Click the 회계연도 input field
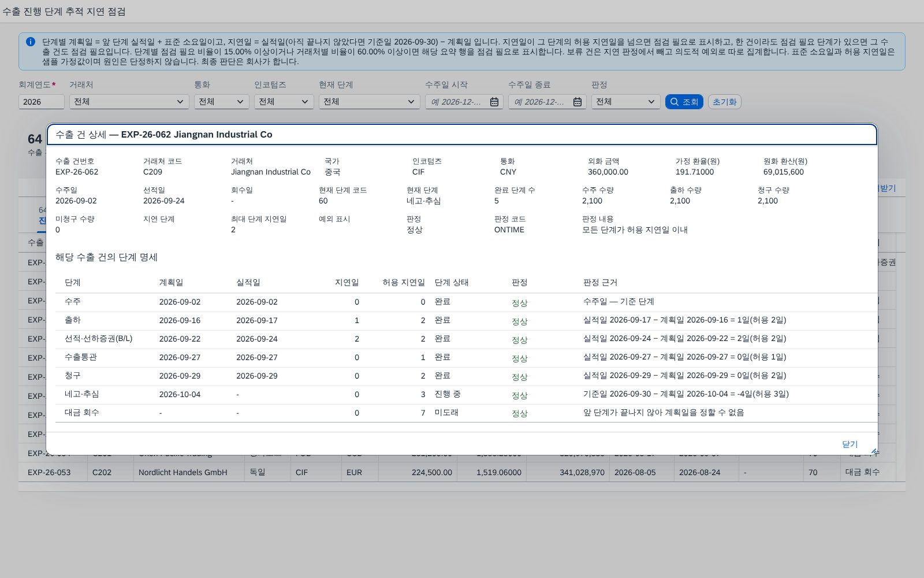This screenshot has height=578, width=924. 42,102
